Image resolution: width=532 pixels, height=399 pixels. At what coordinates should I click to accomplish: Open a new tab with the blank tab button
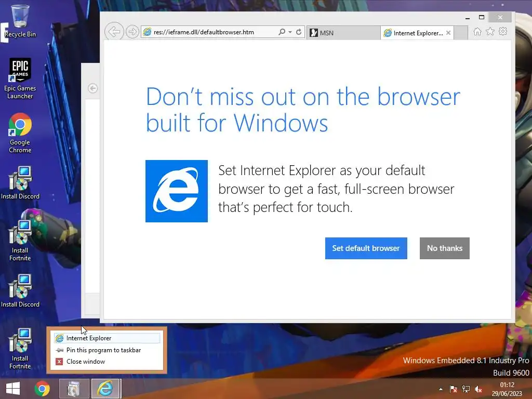pyautogui.click(x=461, y=33)
